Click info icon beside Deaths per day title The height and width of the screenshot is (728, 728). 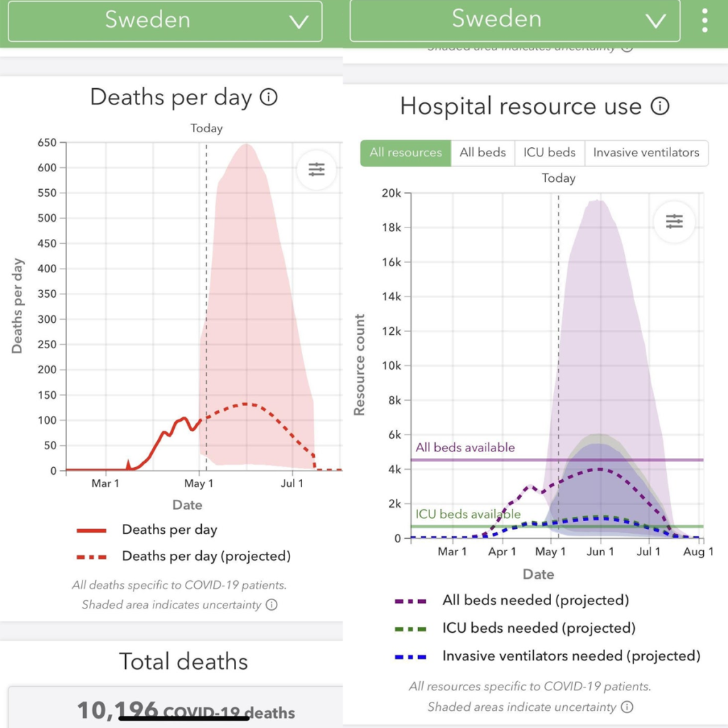[x=269, y=97]
